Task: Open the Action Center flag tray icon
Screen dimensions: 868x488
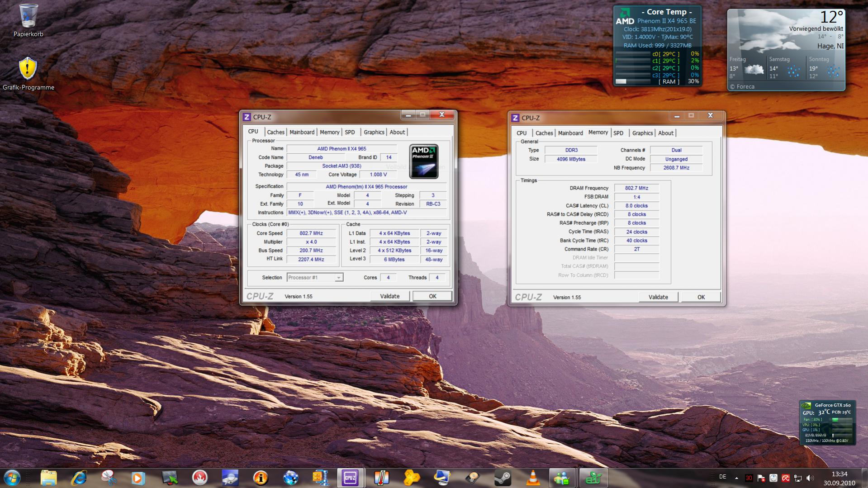Action: pyautogui.click(x=761, y=478)
